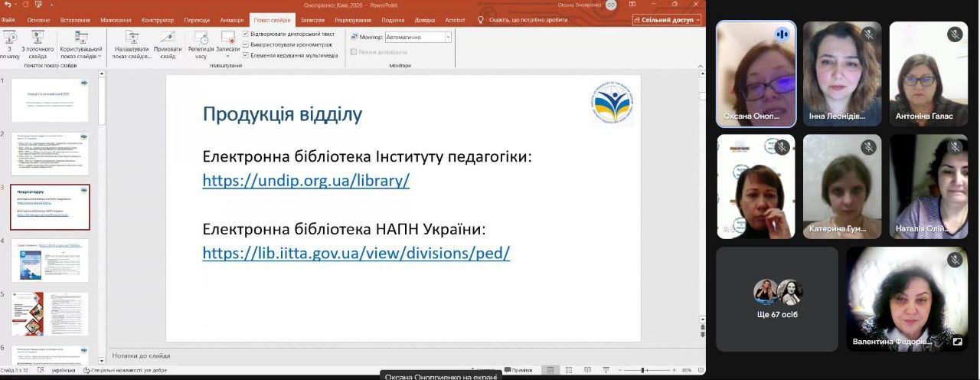Open the Рецензування tab
Image resolution: width=980 pixels, height=380 pixels.
(x=354, y=20)
